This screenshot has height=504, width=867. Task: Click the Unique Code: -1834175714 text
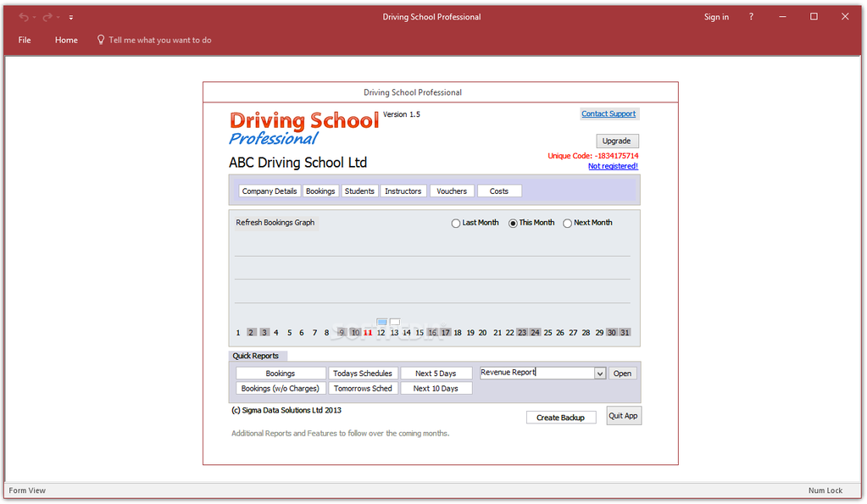592,156
